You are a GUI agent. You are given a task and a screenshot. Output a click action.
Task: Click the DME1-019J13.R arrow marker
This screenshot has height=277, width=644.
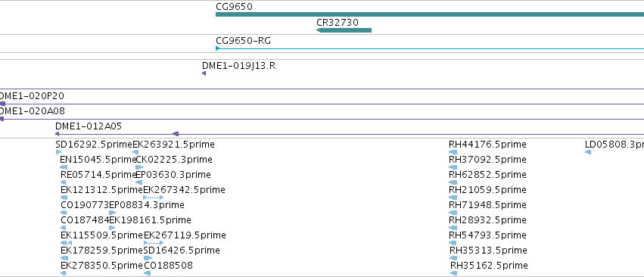tap(204, 73)
